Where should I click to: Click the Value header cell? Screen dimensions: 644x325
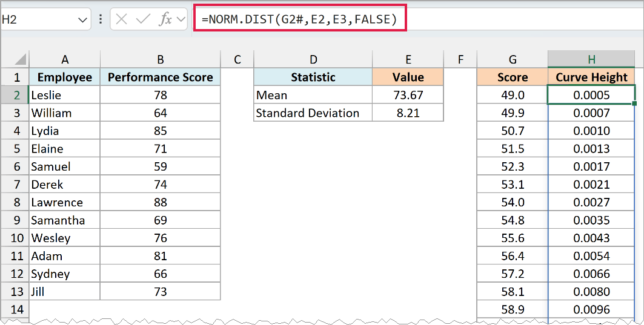click(x=408, y=77)
